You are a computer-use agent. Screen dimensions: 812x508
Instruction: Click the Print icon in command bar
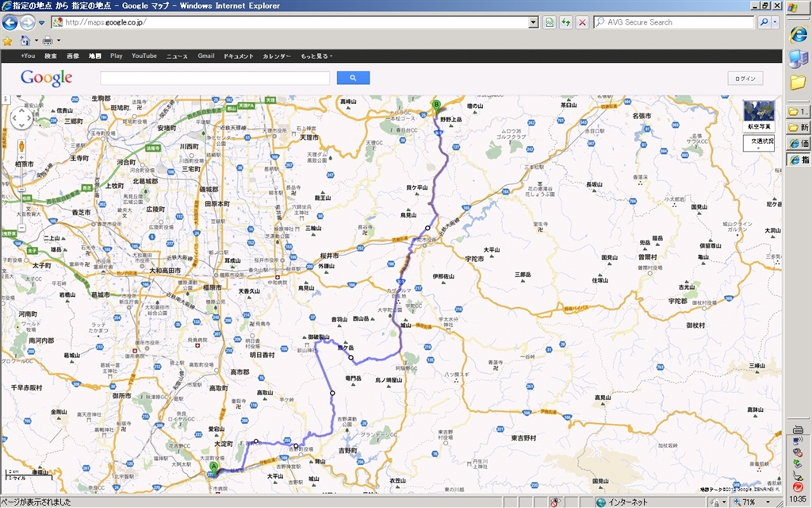tap(48, 40)
